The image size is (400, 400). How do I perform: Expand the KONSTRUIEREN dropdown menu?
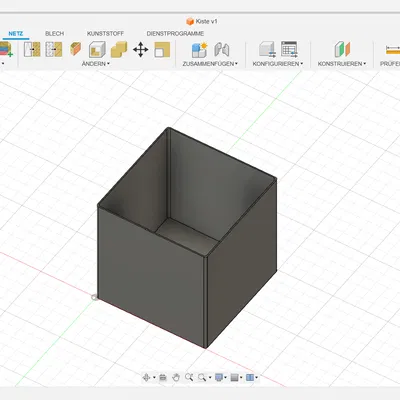click(x=342, y=64)
